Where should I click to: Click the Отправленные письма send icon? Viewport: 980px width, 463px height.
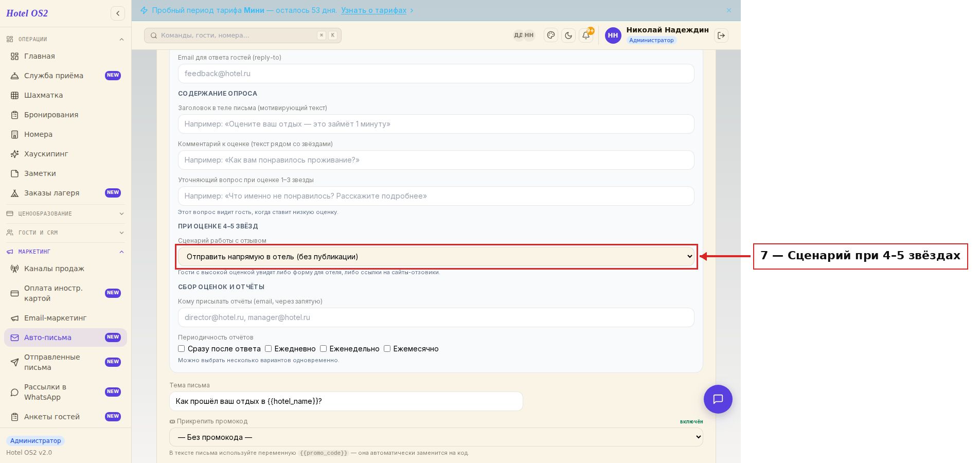[x=15, y=362]
